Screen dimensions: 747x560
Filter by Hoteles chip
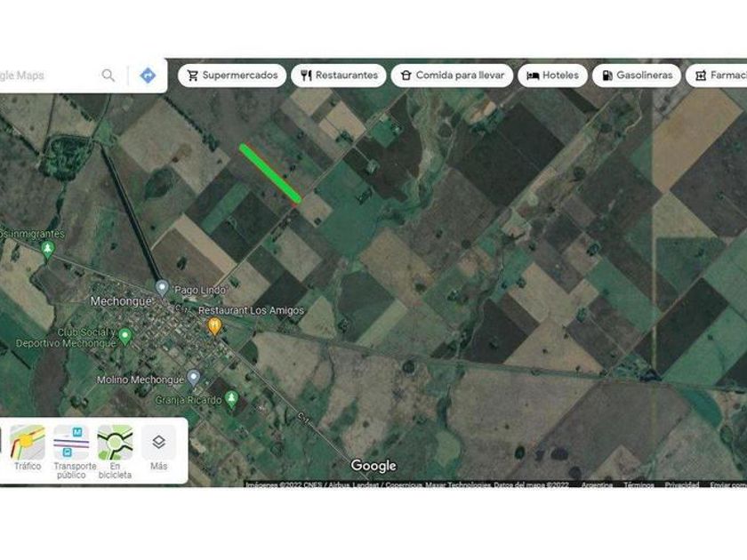pos(552,76)
